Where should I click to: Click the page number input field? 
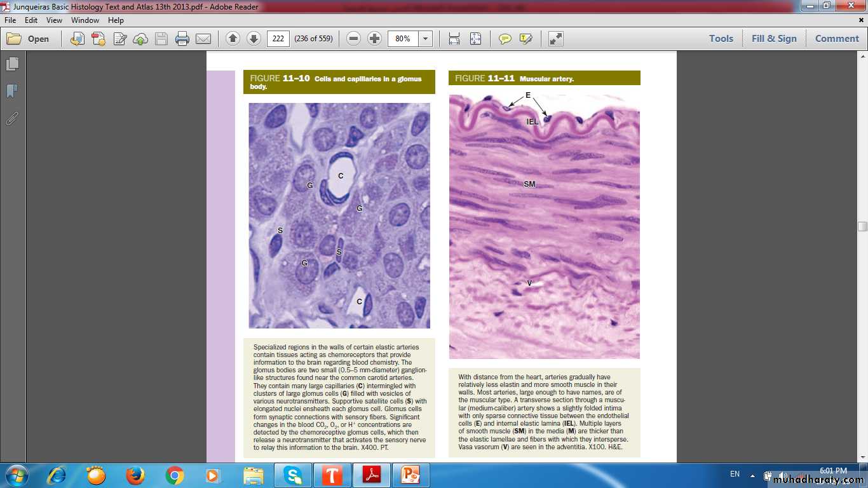[x=278, y=39]
